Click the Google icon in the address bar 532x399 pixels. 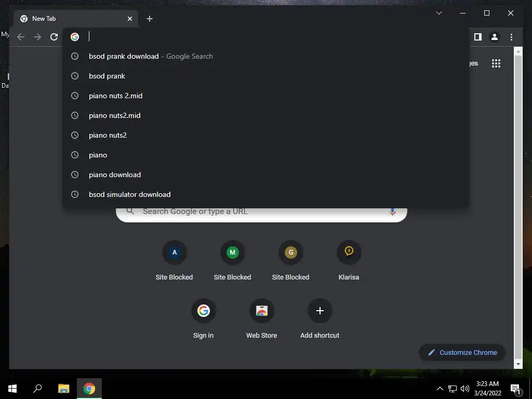tap(75, 37)
